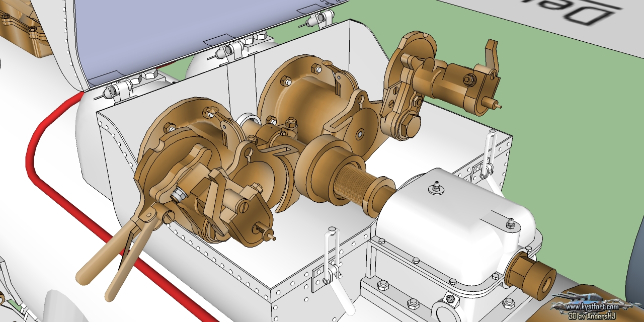Click the center hole of the flat brass disc
Screen dimensions: 644x322
point(360,135)
